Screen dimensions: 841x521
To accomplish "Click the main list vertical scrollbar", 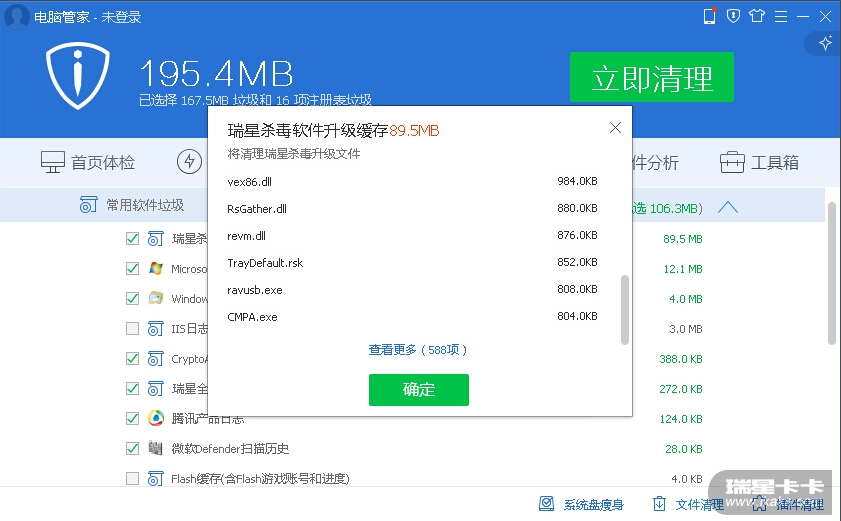I will coord(832,274).
